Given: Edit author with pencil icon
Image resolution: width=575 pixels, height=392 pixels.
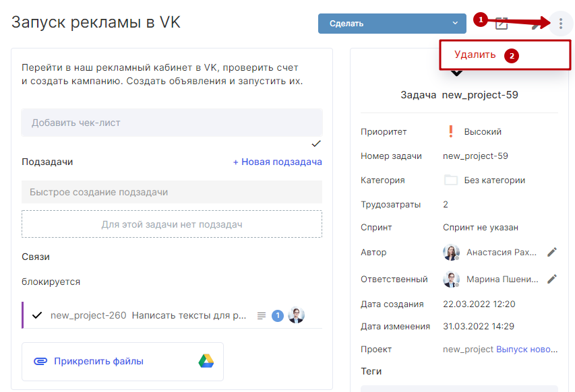Looking at the screenshot, I should (x=552, y=252).
